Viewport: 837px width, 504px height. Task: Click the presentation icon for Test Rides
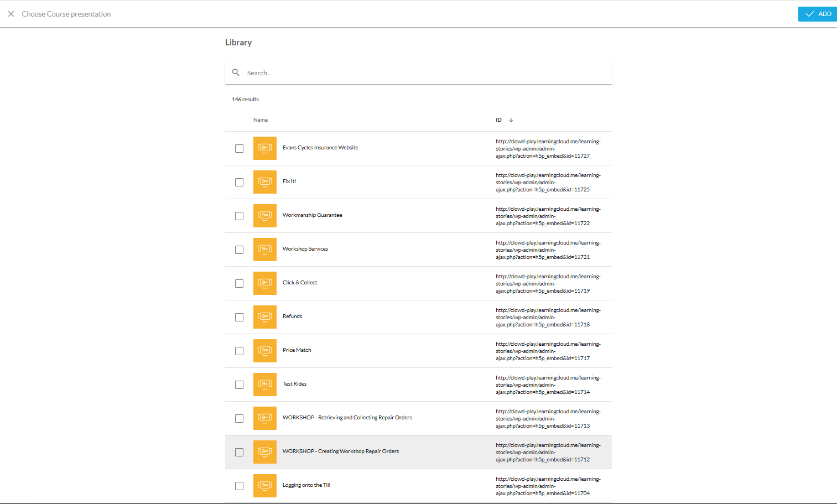tap(265, 385)
